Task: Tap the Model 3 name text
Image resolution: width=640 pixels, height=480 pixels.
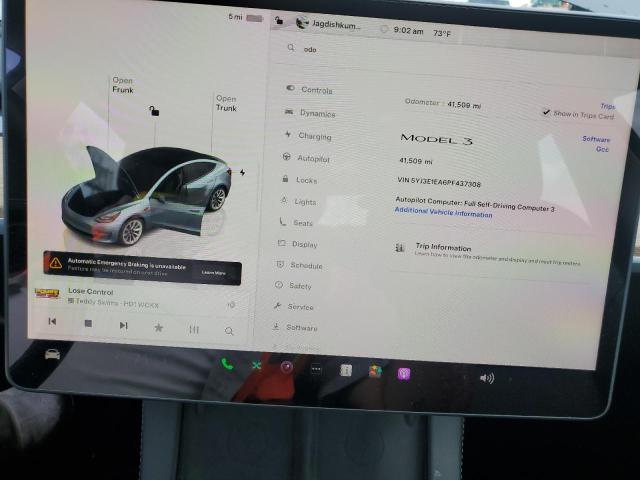Action: pyautogui.click(x=436, y=139)
